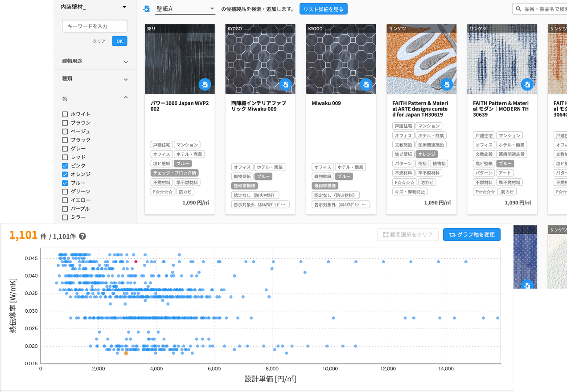567x392 pixels.
Task: Uncheck the ブルー color checkbox
Action: (65, 183)
